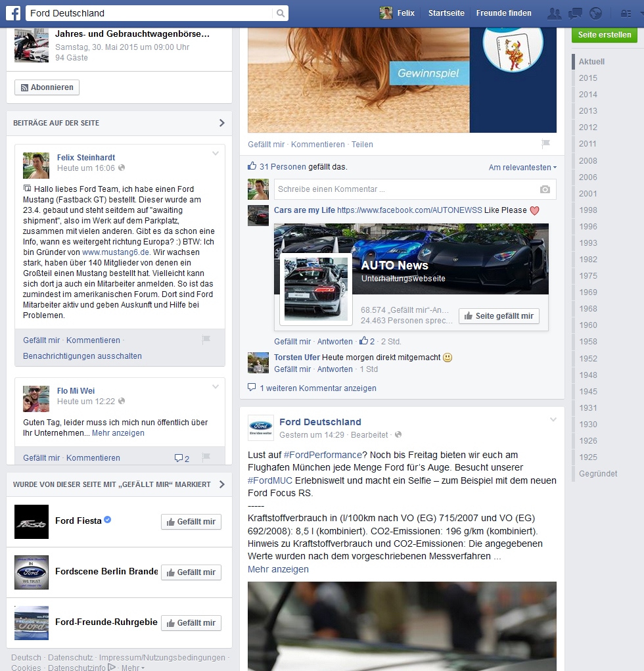Open Torsten Ufer's profile name

coord(297,358)
